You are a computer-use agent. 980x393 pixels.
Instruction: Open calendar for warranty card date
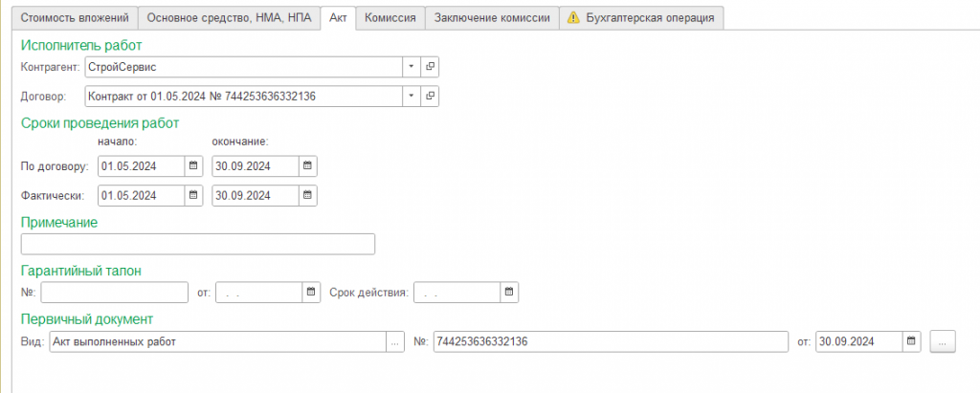click(x=311, y=292)
